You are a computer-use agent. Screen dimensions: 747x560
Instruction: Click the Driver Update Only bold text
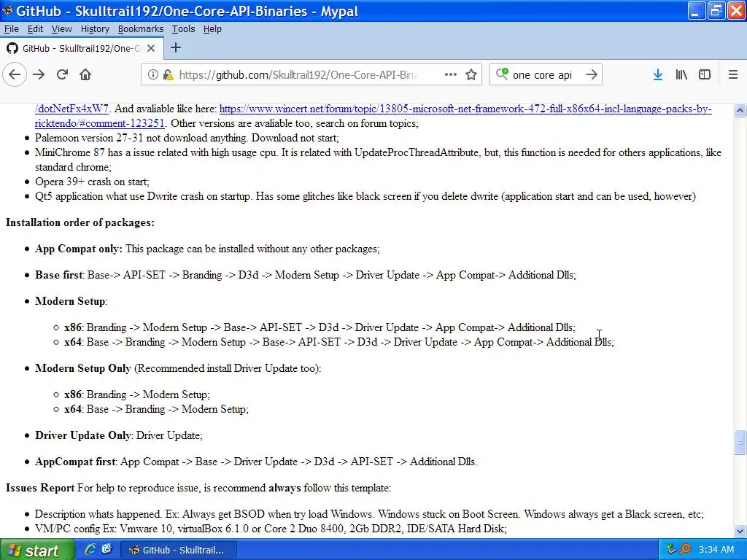(x=83, y=435)
